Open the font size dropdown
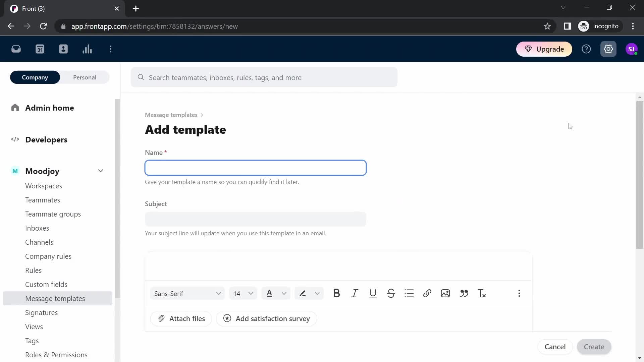This screenshot has width=644, height=362. coord(243,293)
